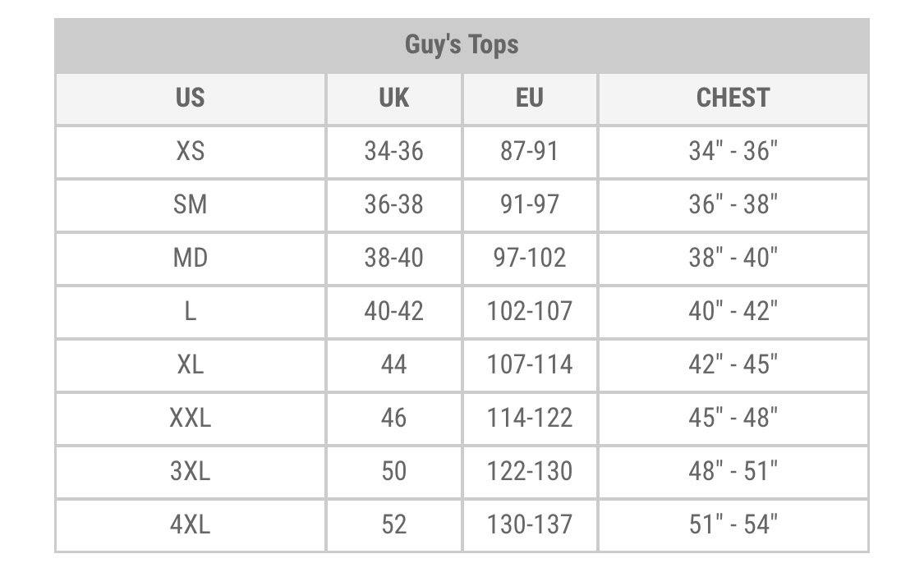Click the EU column header
924x563 pixels.
(530, 98)
